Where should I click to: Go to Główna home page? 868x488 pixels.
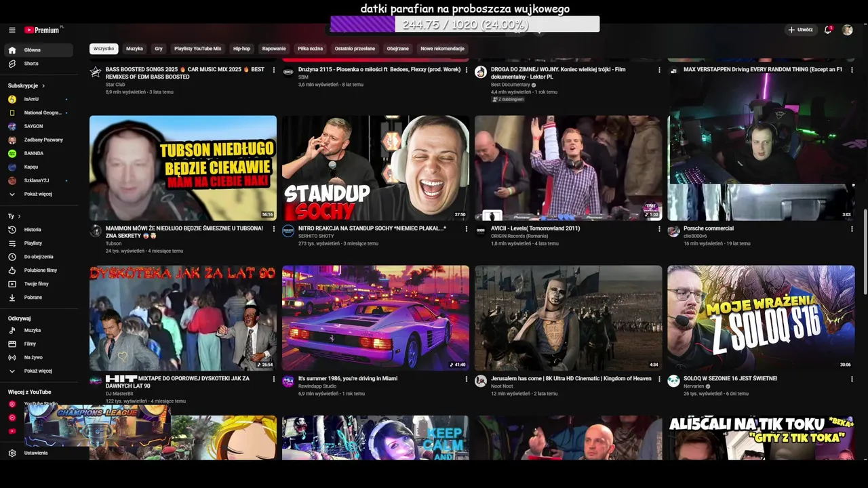pos(38,50)
